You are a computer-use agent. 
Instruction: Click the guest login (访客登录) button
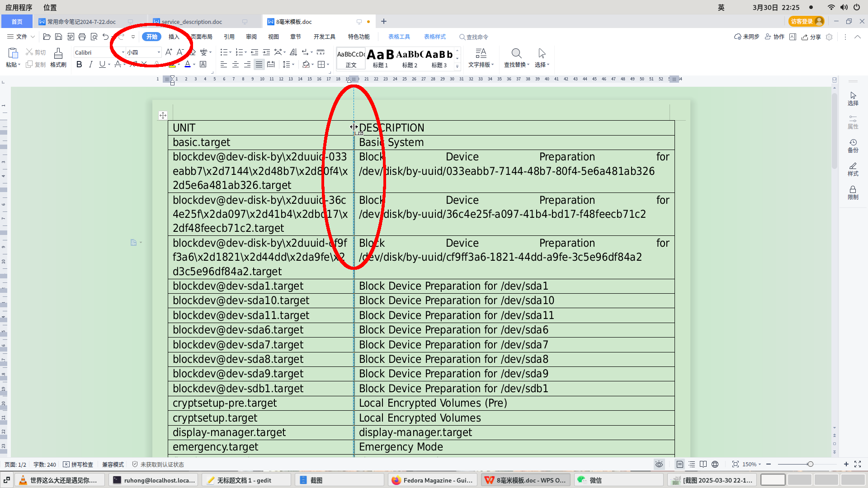click(x=806, y=21)
